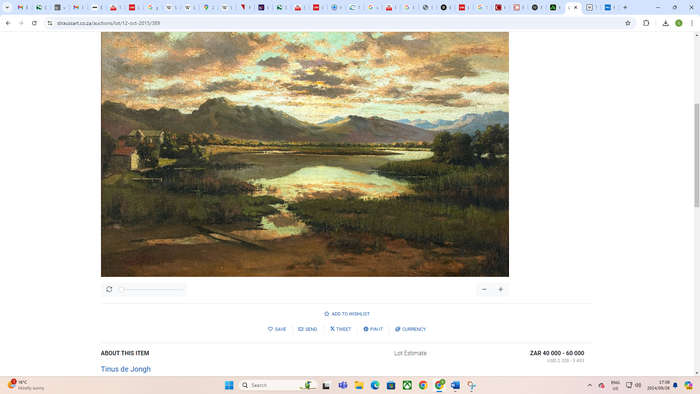Switch to the first Gmail tab
This screenshot has width=700, height=394.
tap(21, 7)
